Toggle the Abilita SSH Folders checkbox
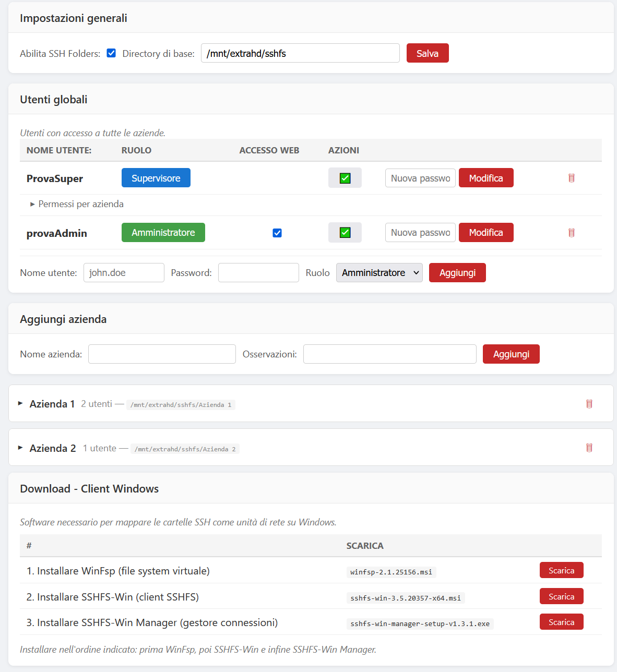 [111, 53]
